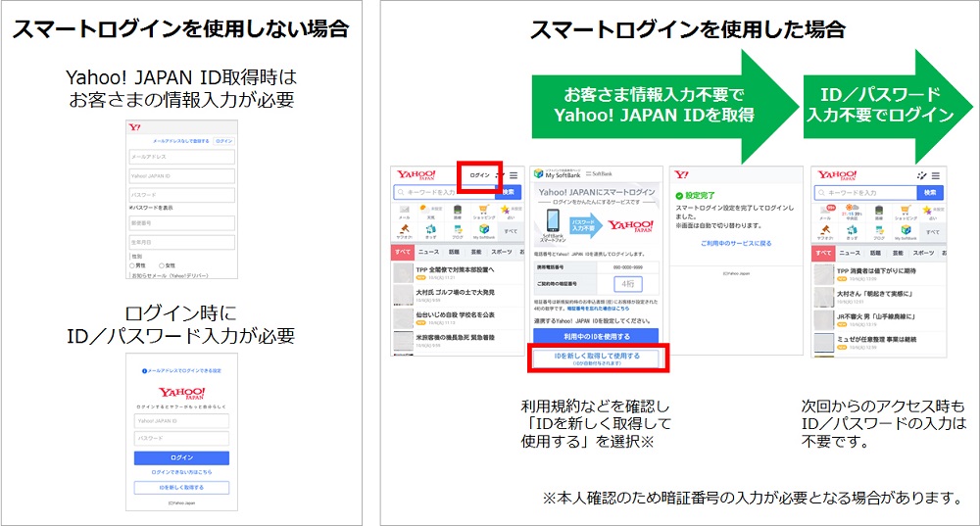
Task: Click ログイン link in Yahoo page header
Action: coord(479,175)
